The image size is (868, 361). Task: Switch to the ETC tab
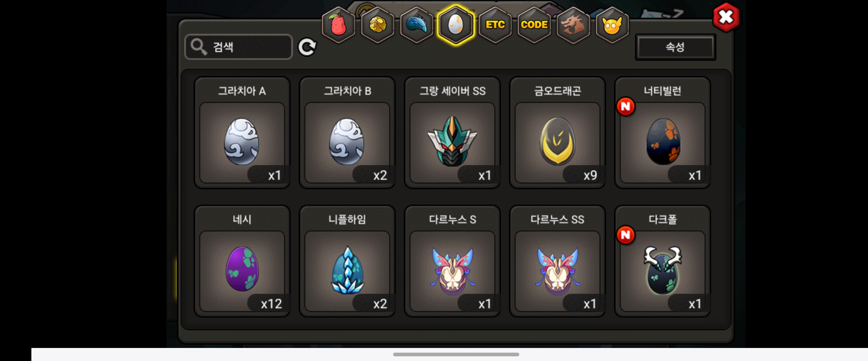[495, 25]
